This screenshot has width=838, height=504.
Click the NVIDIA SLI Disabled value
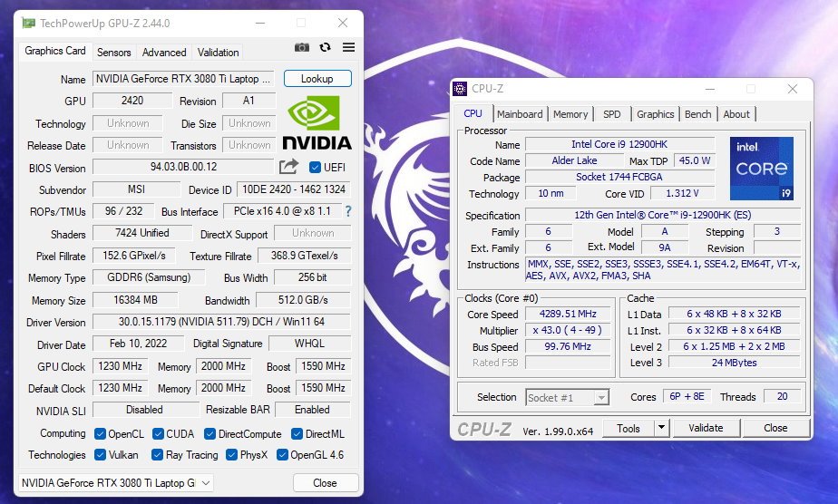point(144,410)
